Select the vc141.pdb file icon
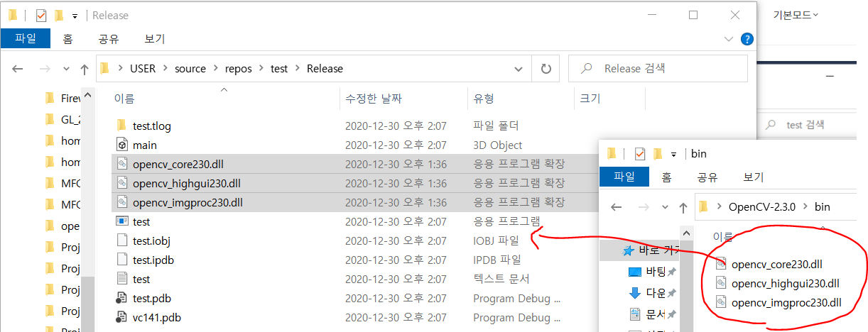Viewport: 868px width, 332px height. [x=121, y=317]
